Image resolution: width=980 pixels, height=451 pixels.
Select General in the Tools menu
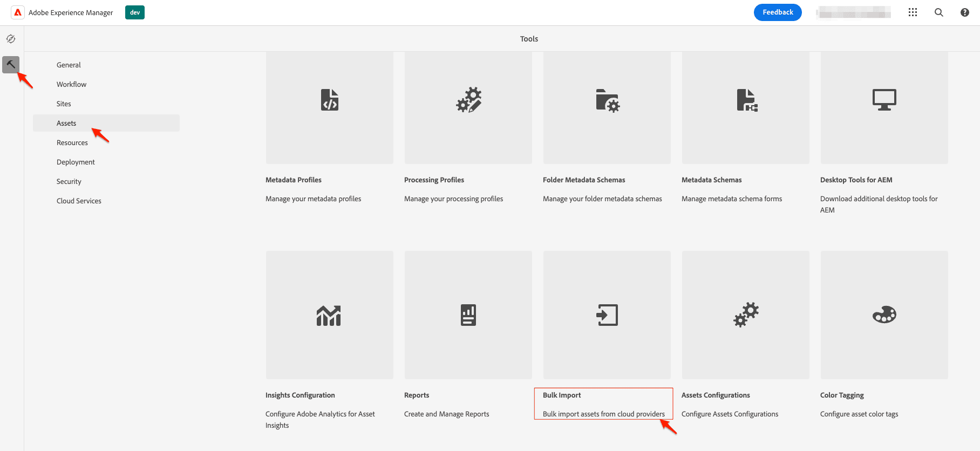(x=106, y=65)
